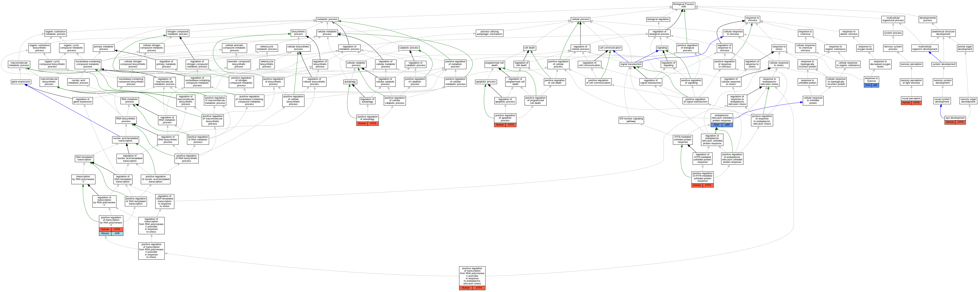Click 'nucleic acid-templated transcription' node
This screenshot has height=292, width=980.
pos(126,139)
